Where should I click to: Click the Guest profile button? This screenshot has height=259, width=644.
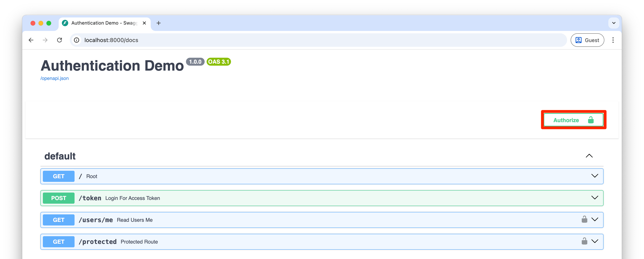click(x=587, y=40)
